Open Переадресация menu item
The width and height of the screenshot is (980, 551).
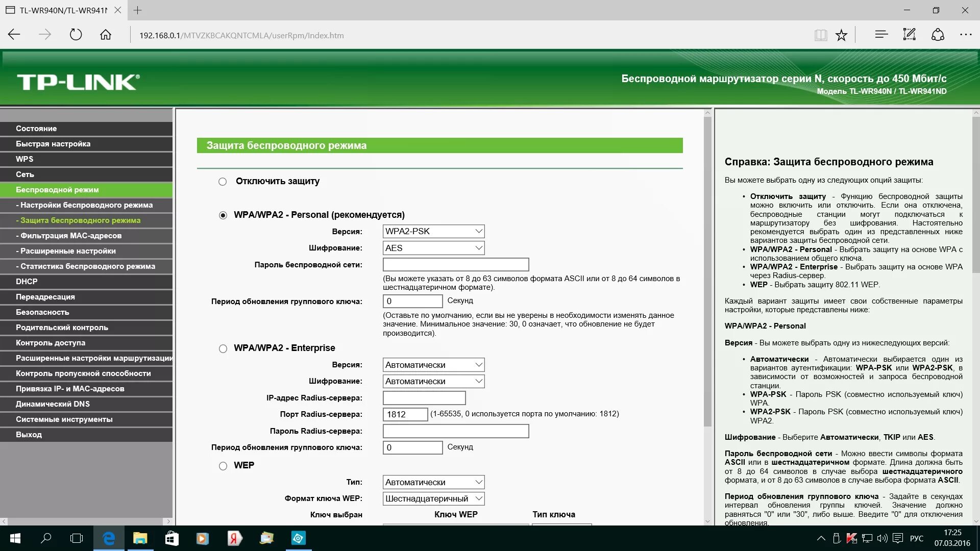coord(86,297)
